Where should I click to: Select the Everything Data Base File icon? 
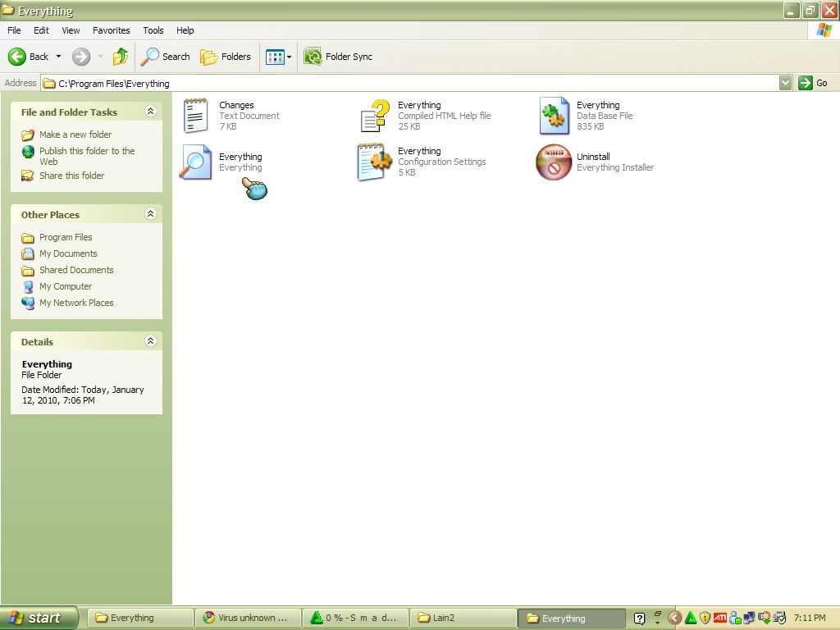coord(554,115)
